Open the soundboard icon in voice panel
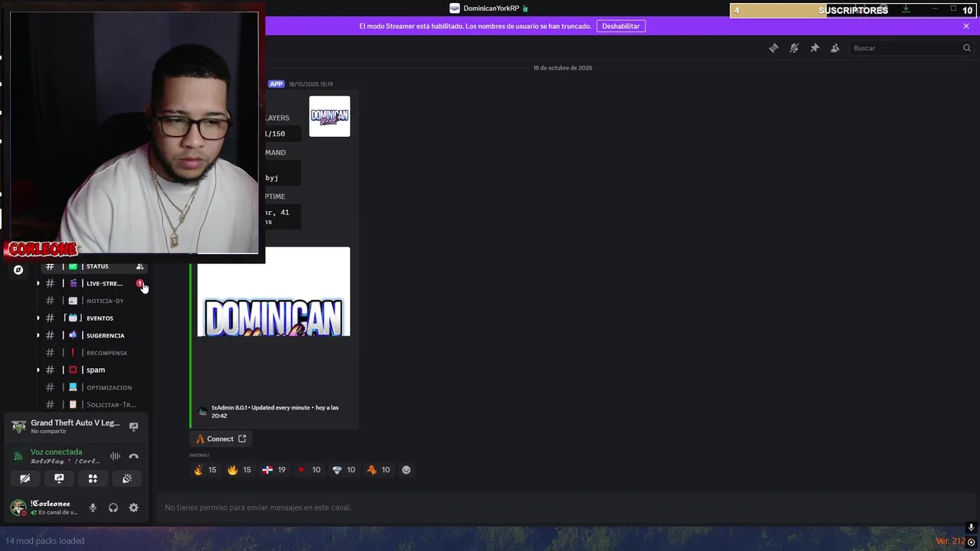Screen dimensions: 980x551 tap(127, 478)
